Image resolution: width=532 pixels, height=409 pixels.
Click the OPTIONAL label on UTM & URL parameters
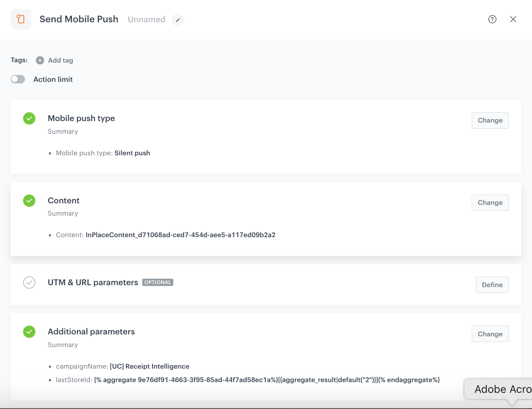[158, 282]
